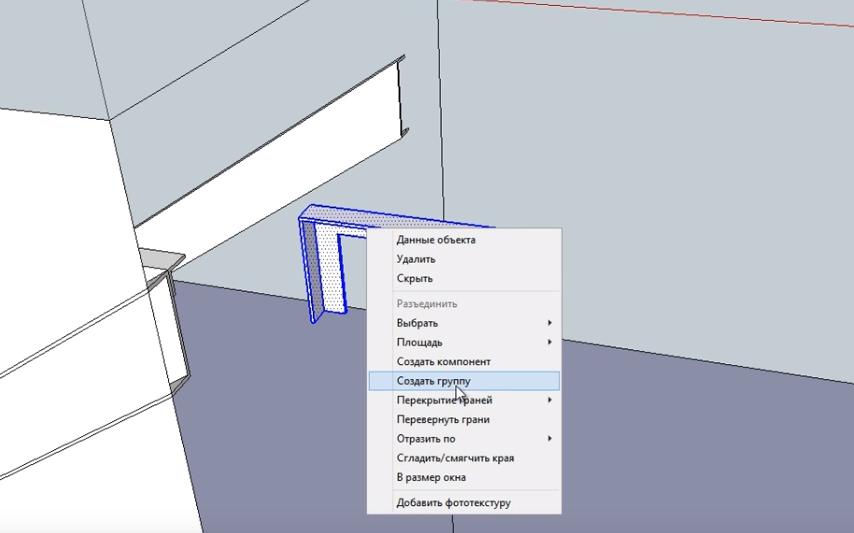Choose В размер окна to zoom selection
This screenshot has height=533, width=854.
431,477
